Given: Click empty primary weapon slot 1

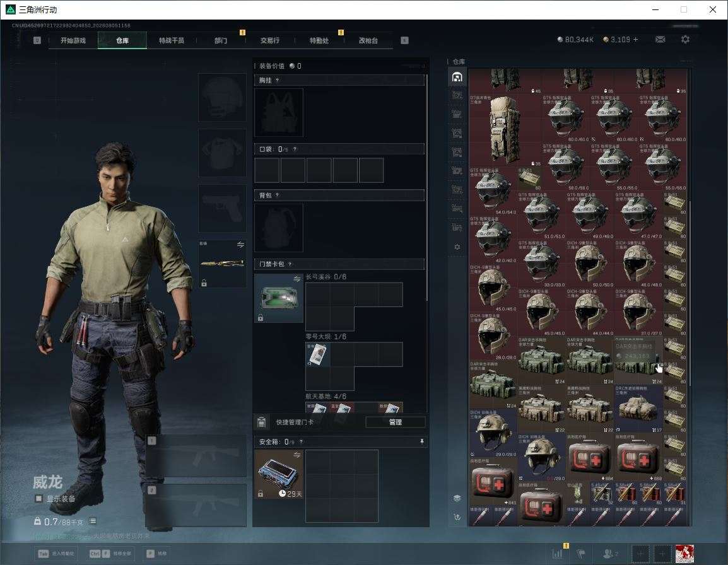Looking at the screenshot, I should (x=196, y=455).
